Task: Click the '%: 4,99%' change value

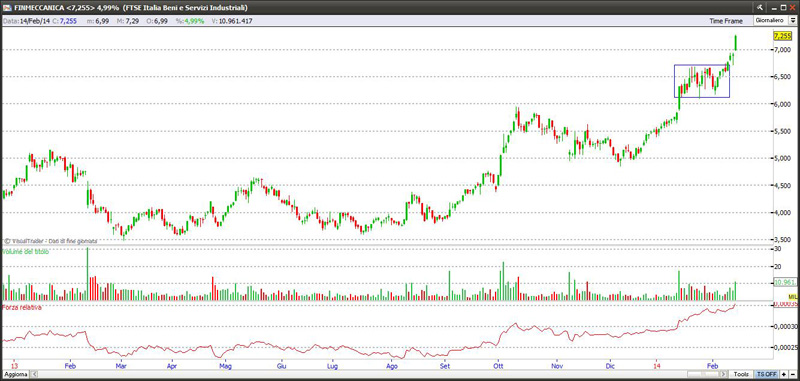Action: pos(190,21)
